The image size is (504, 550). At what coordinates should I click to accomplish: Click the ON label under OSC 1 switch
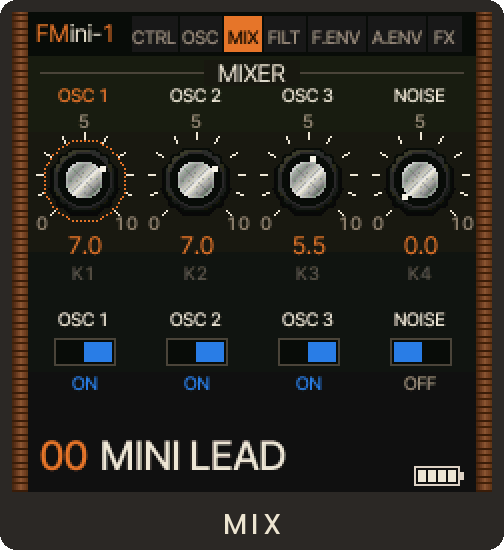(85, 383)
